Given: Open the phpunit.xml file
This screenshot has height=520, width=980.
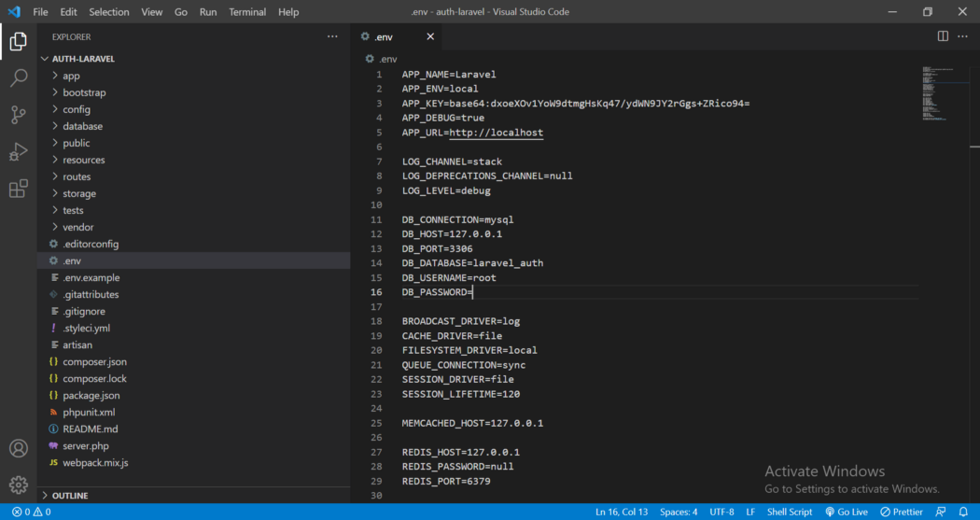Looking at the screenshot, I should tap(194, 413).
